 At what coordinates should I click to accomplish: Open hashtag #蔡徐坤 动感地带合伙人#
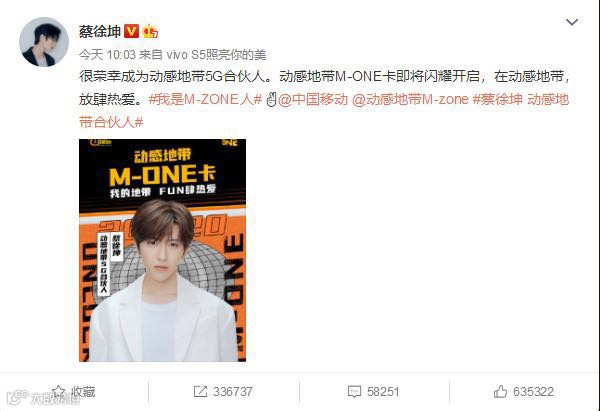click(x=324, y=111)
